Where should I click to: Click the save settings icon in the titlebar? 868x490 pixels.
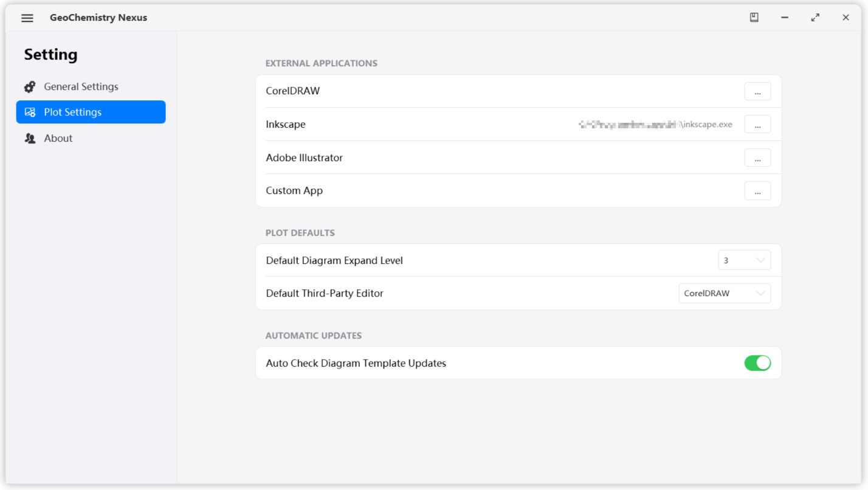click(754, 18)
